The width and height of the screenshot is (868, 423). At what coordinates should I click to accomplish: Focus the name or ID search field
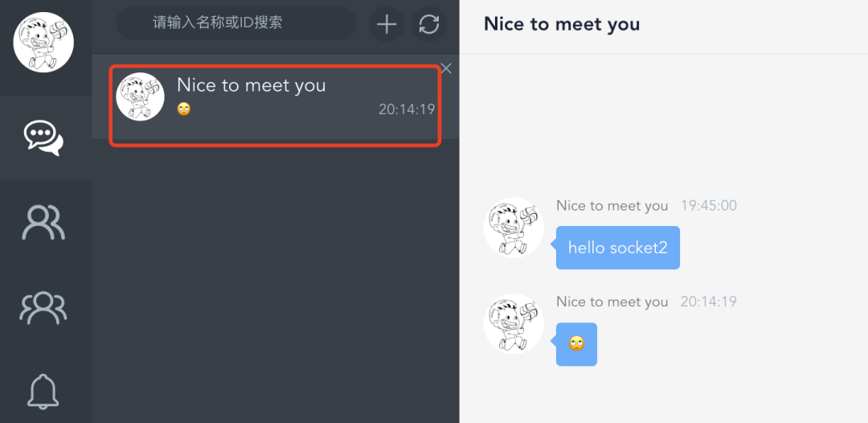pos(236,23)
